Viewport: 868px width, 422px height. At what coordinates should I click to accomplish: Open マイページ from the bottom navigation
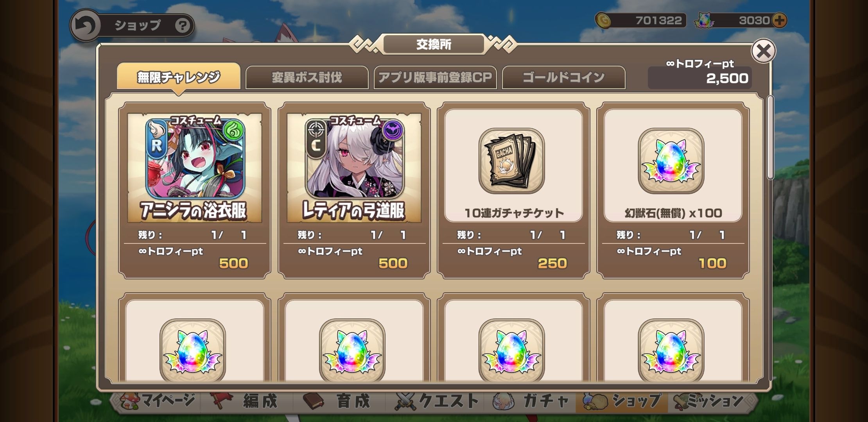click(157, 401)
